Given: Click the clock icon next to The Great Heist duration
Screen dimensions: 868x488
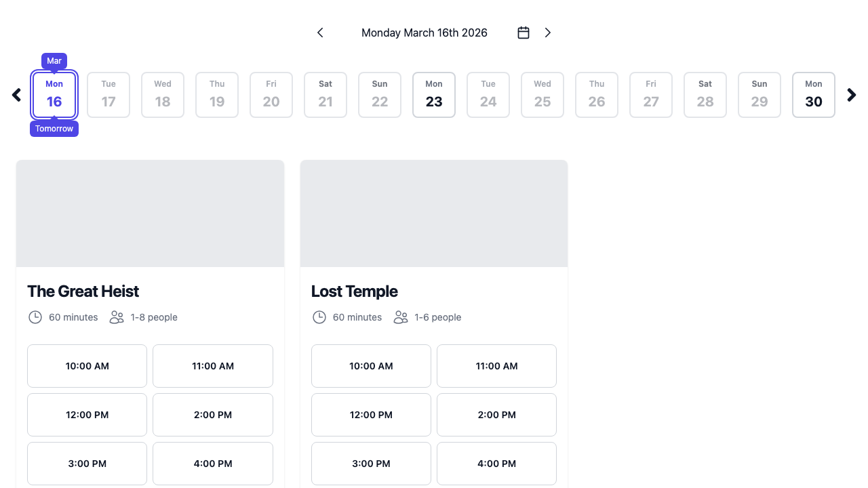Looking at the screenshot, I should [35, 317].
